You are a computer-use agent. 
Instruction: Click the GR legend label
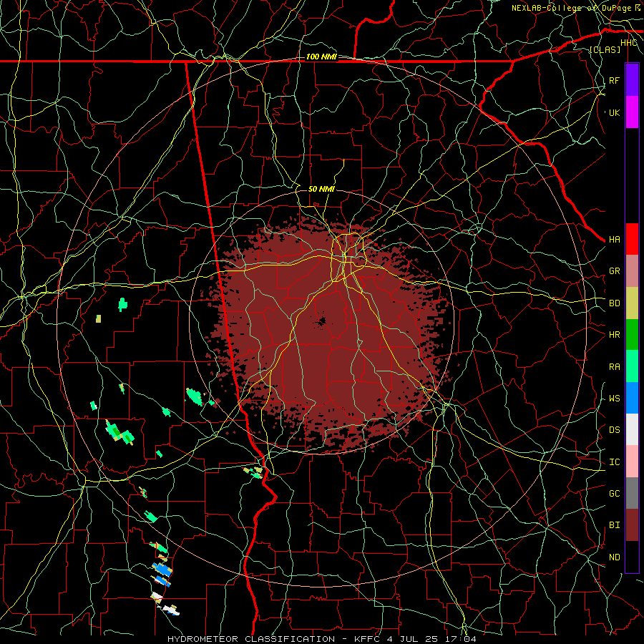(x=614, y=271)
